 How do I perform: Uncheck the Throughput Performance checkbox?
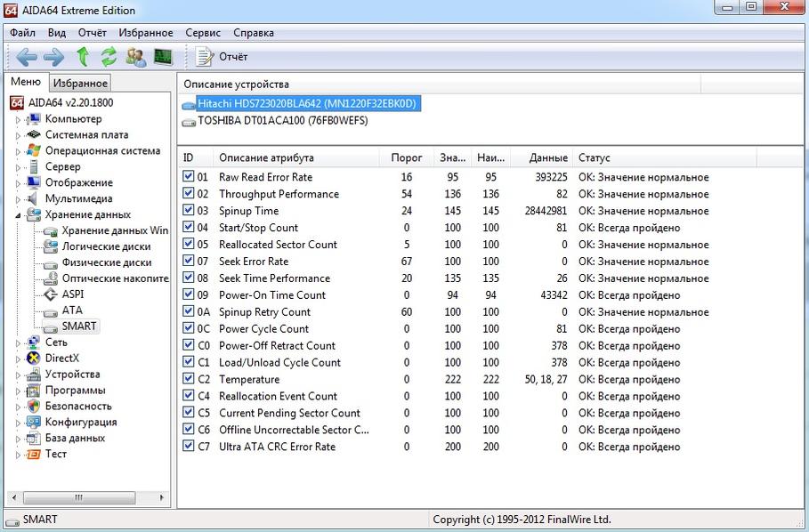(x=189, y=194)
